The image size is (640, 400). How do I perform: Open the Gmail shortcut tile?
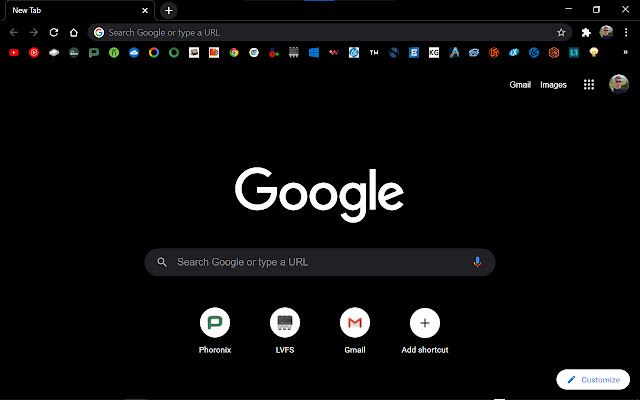[355, 331]
